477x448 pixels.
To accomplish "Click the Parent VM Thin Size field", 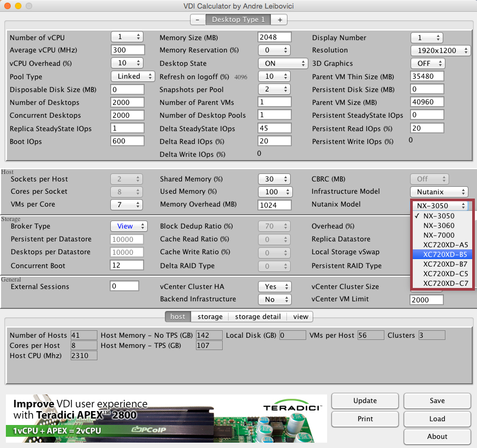I will [x=427, y=76].
